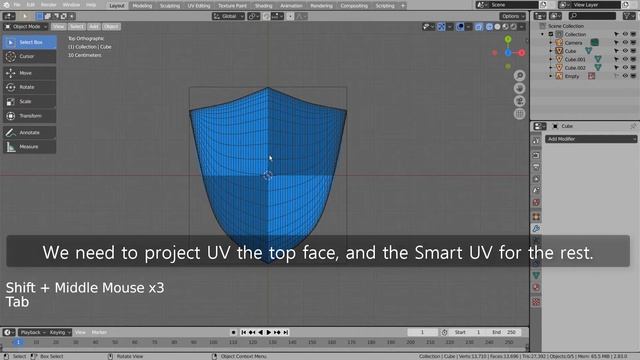Select the Annotate tool

29,132
